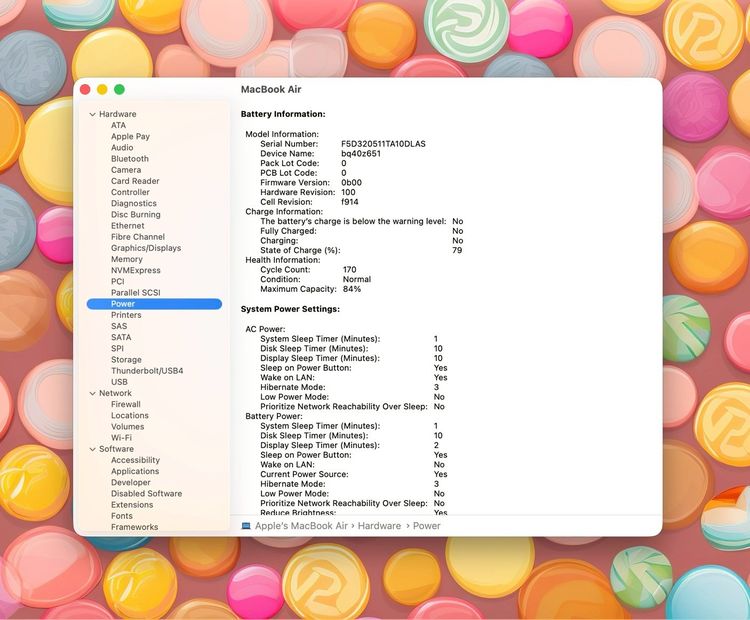Click Power in the path bar
Image resolution: width=750 pixels, height=620 pixels.
click(427, 526)
